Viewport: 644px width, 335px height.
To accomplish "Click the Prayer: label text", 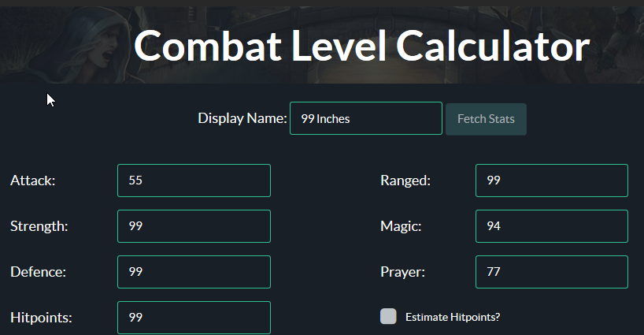I will 402,272.
